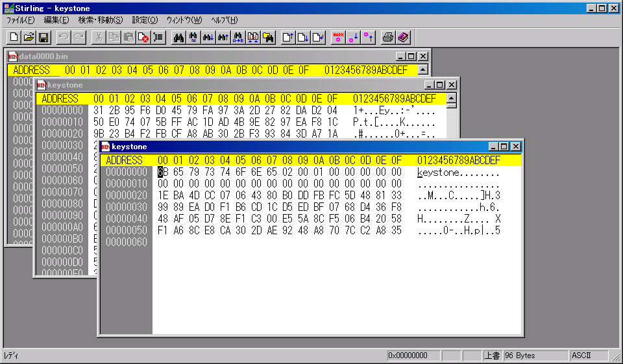Open a file via the folder icon
623x364 pixels.
click(29, 38)
